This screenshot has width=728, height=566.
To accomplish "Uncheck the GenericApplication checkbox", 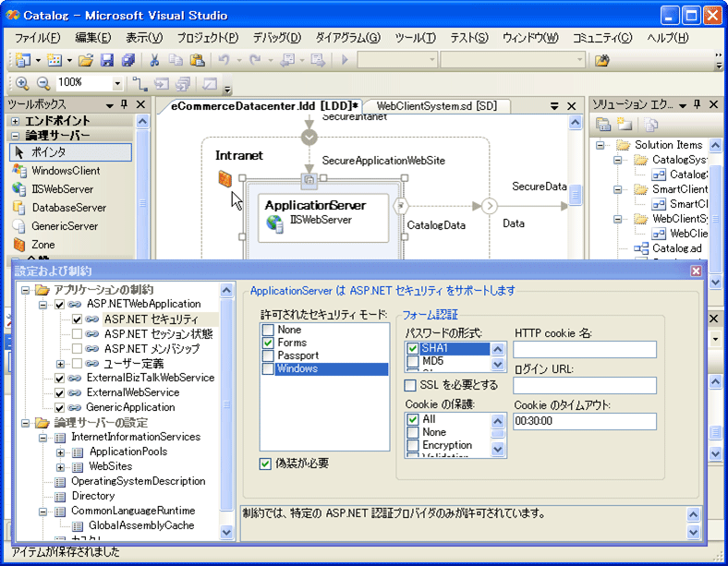I will click(59, 408).
